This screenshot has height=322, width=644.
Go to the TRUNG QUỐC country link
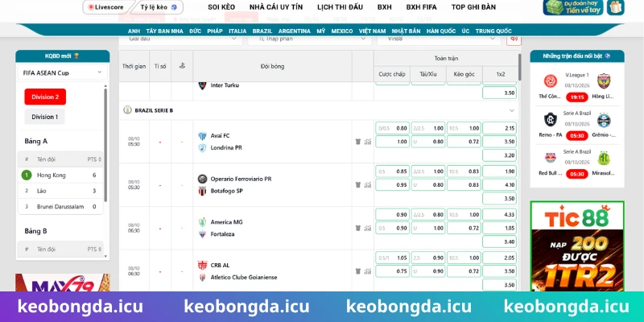coord(493,31)
